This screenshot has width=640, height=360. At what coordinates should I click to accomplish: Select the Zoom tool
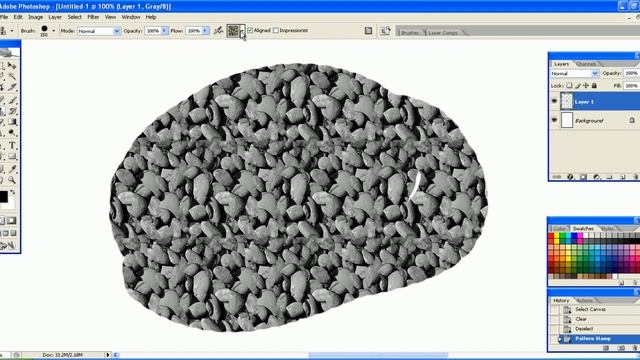(x=12, y=180)
